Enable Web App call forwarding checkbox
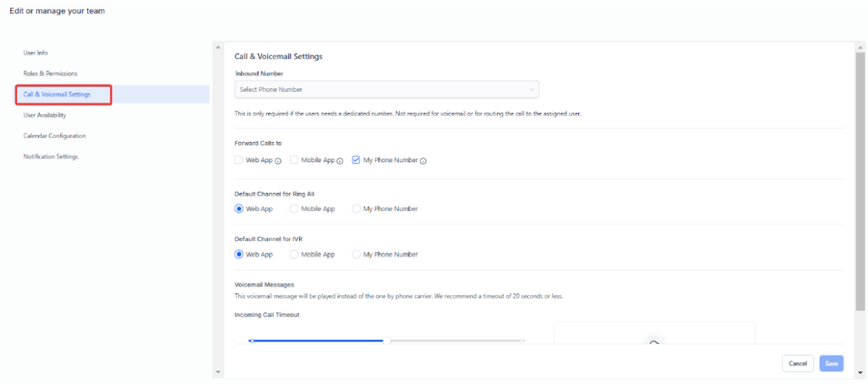 point(239,160)
